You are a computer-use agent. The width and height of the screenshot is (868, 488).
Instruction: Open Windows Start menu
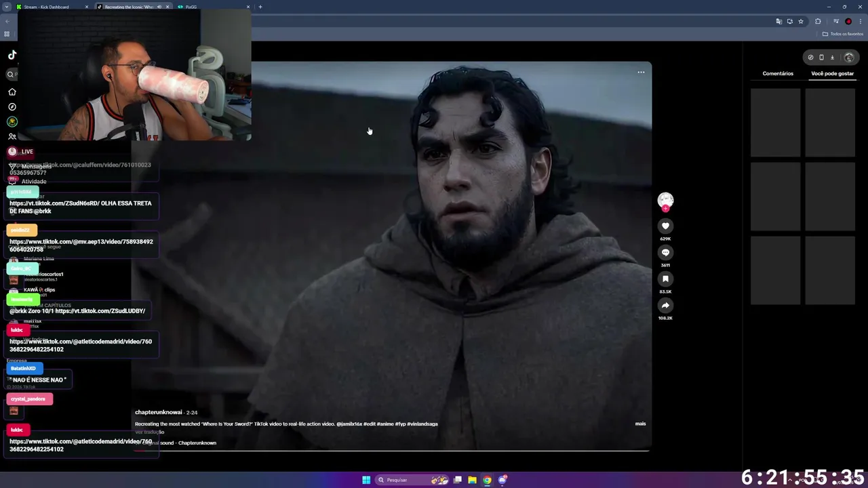(366, 480)
